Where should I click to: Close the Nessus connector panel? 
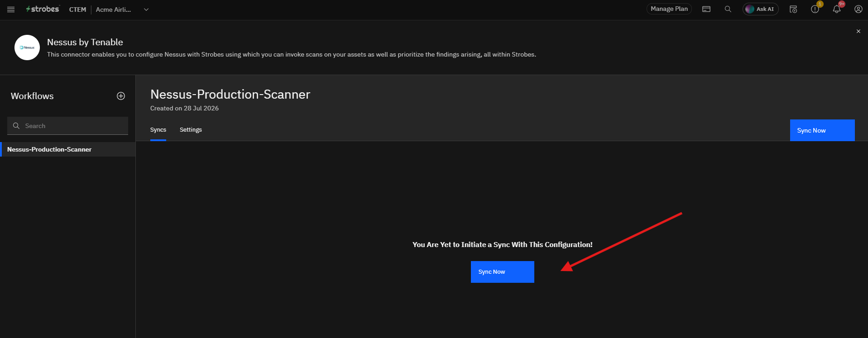[x=858, y=31]
